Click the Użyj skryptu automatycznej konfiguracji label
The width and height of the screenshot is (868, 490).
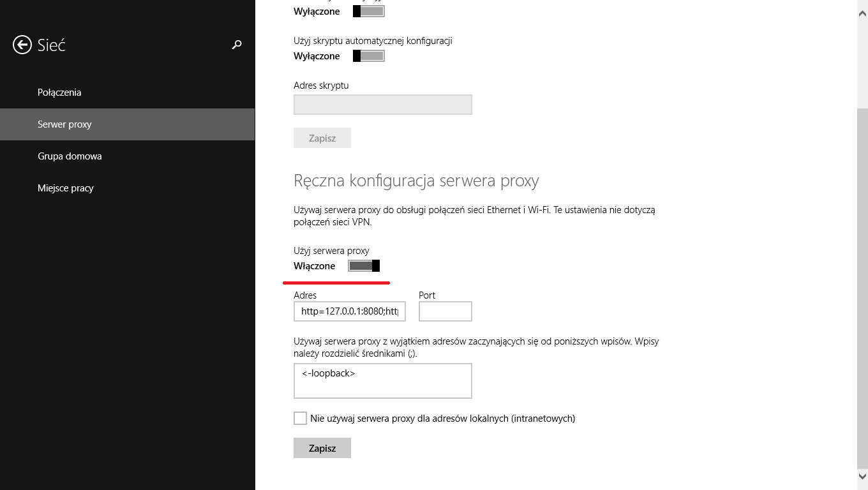(x=373, y=41)
